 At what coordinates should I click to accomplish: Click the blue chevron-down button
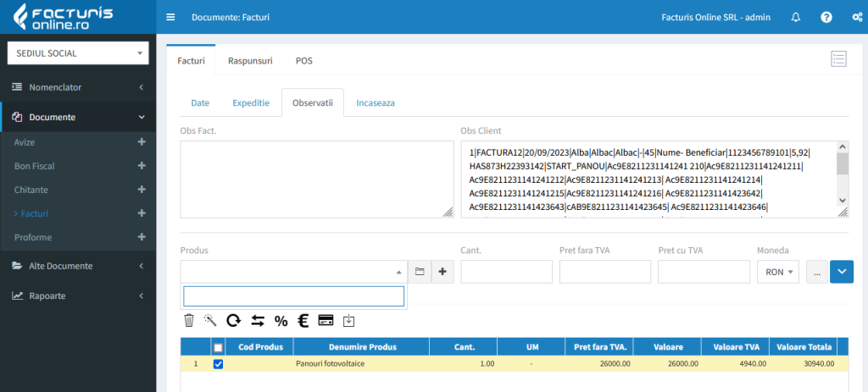(842, 272)
